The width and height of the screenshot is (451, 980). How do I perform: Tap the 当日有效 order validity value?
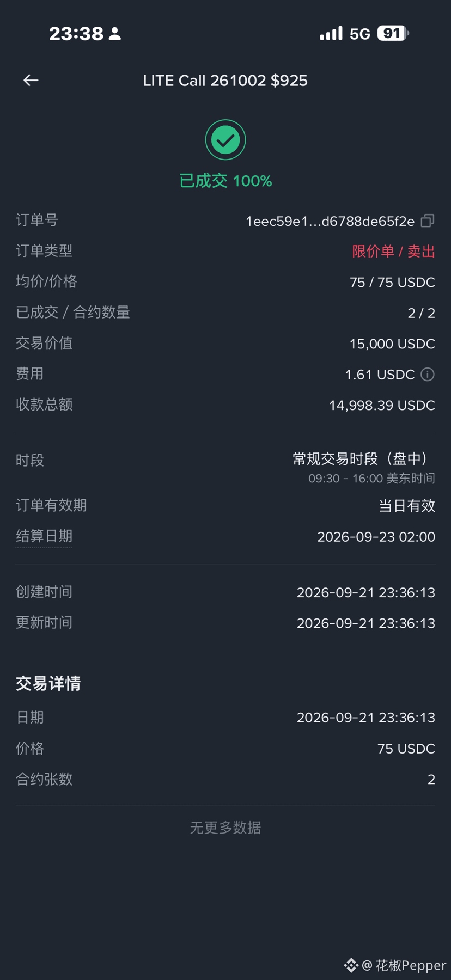pyautogui.click(x=407, y=506)
